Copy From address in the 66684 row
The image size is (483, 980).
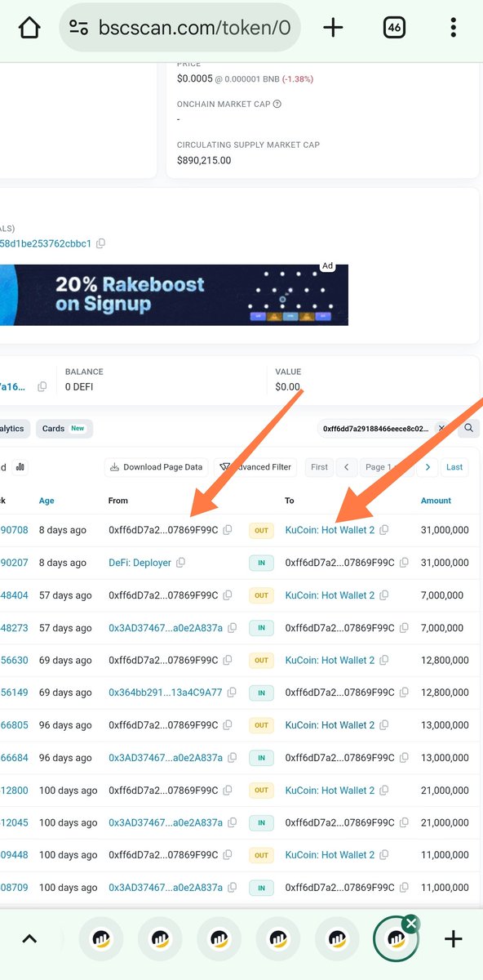point(233,758)
